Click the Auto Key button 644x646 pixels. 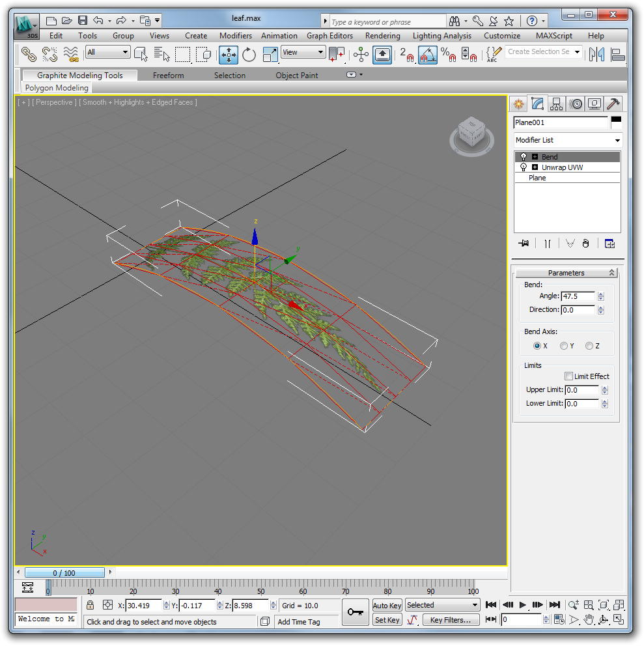coord(387,606)
